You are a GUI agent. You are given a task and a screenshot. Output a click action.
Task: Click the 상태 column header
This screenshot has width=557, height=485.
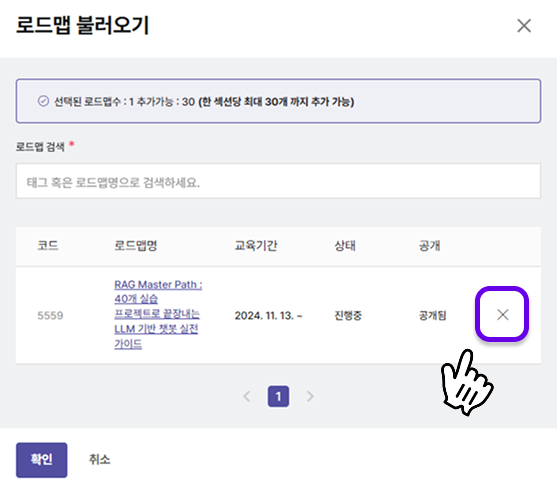[345, 246]
